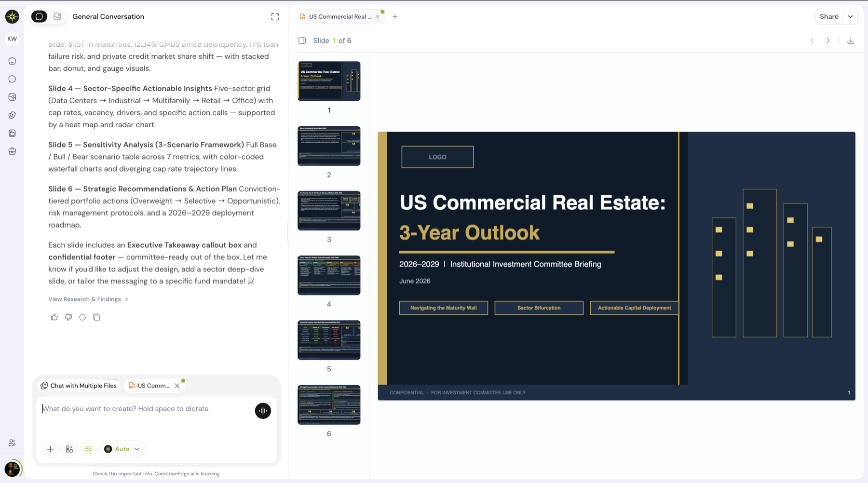Screen dimensions: 868x483
Task: Expand the conversation to fullscreen
Action: 275,17
